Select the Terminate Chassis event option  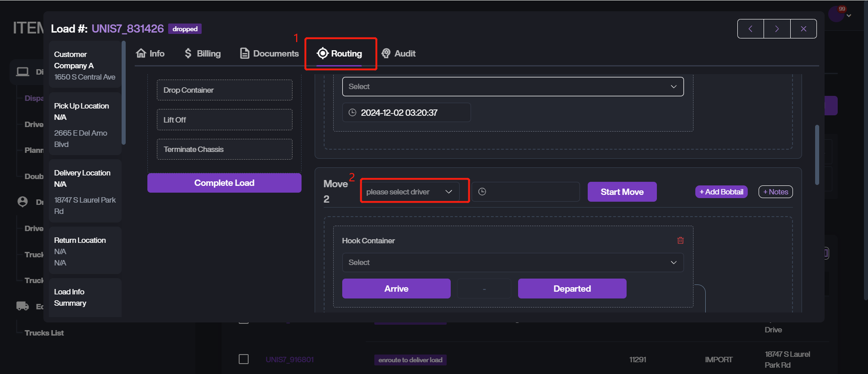click(224, 149)
